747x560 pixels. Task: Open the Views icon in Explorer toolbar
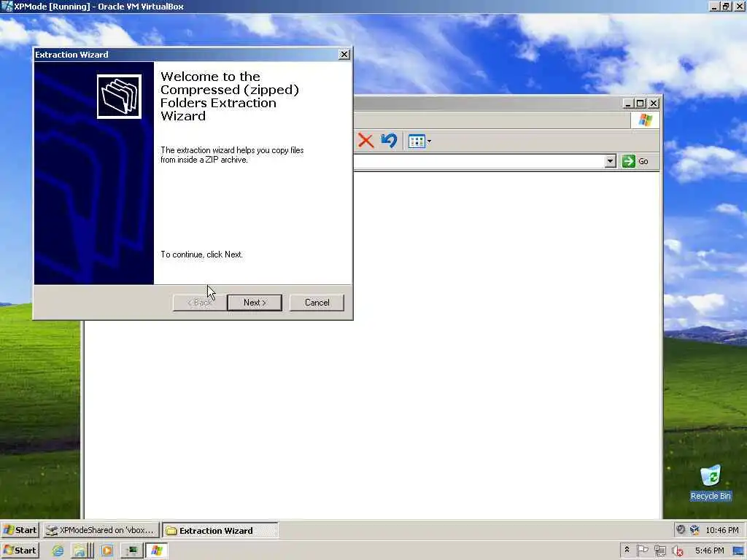point(417,141)
